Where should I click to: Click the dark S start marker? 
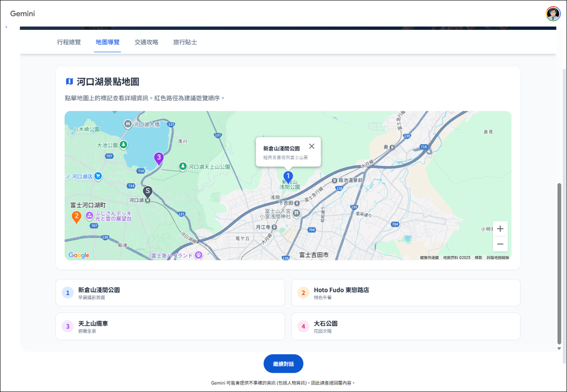coord(147,192)
